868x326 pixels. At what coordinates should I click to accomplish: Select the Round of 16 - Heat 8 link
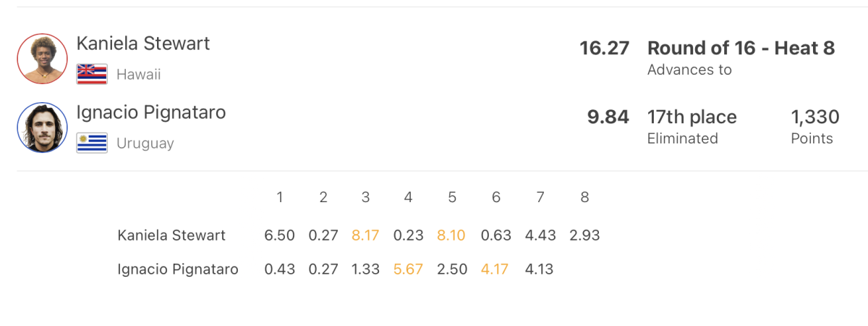(x=741, y=48)
